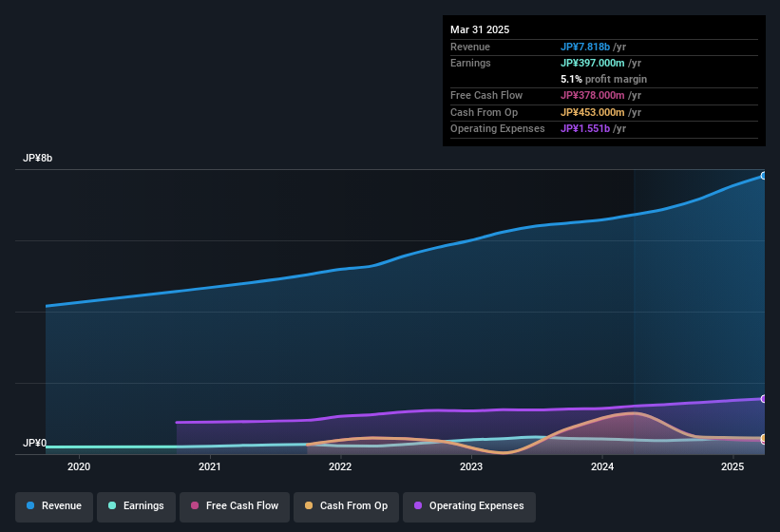Click the 5.1% profit margin text
Image resolution: width=780 pixels, height=532 pixels.
click(603, 79)
